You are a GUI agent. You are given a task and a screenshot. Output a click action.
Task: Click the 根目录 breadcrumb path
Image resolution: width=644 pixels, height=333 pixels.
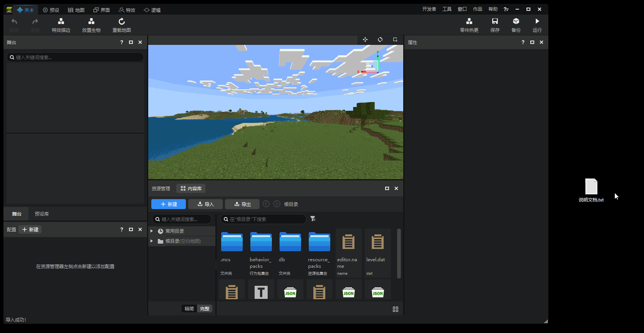pos(291,204)
